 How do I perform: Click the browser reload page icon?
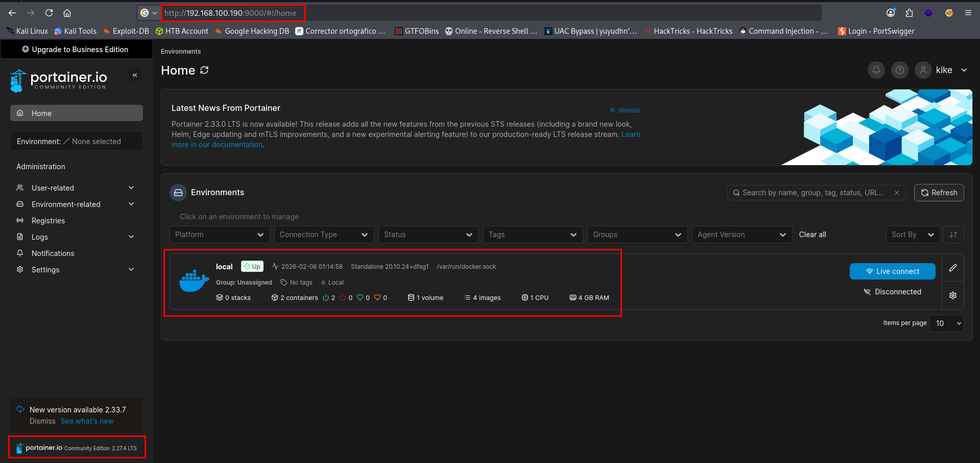point(49,13)
